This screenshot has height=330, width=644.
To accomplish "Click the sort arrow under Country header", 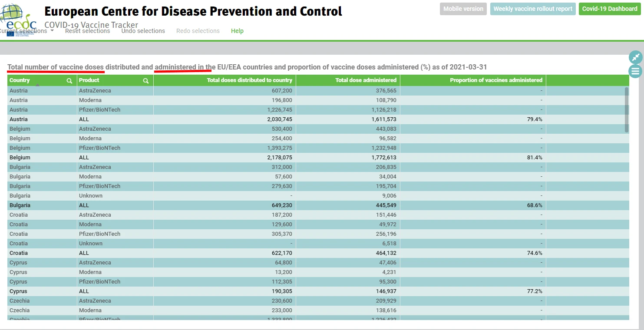I will tap(38, 86).
